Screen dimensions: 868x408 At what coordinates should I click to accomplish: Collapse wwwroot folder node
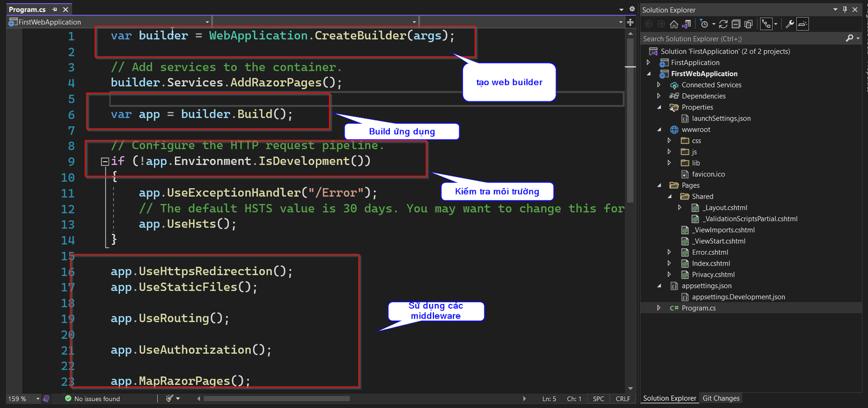point(659,129)
